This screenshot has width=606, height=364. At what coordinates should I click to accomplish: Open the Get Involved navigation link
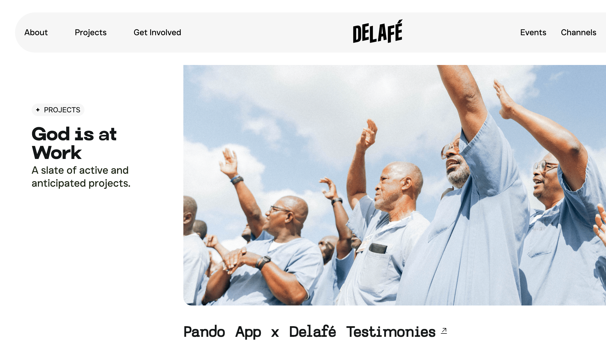point(157,32)
